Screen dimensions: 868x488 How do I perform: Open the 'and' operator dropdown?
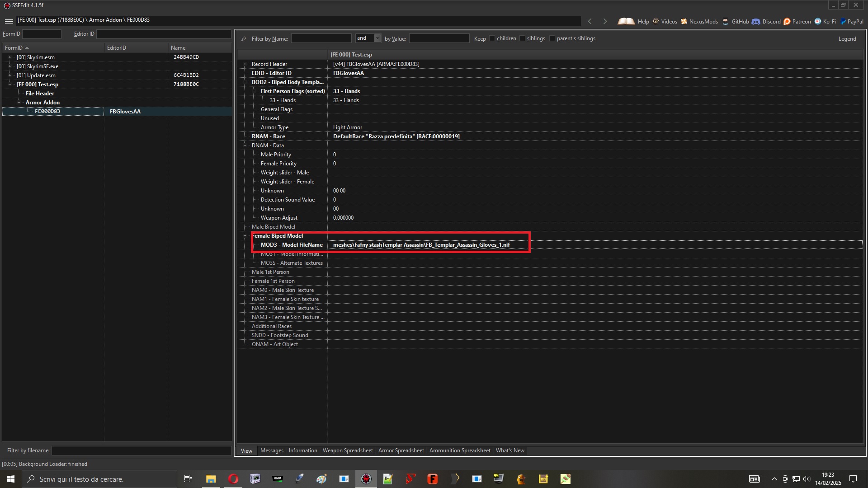pyautogui.click(x=377, y=38)
